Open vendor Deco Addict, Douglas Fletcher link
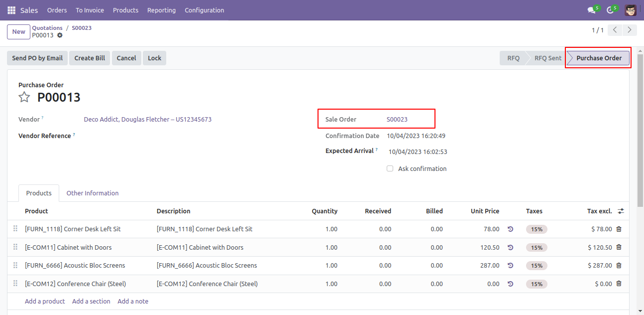This screenshot has height=315, width=644. point(148,120)
